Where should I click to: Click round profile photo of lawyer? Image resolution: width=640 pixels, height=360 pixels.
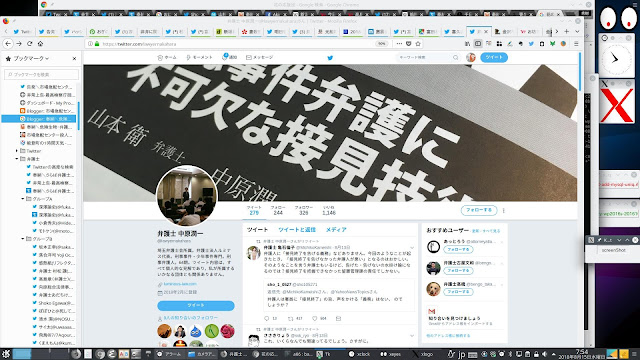187,196
